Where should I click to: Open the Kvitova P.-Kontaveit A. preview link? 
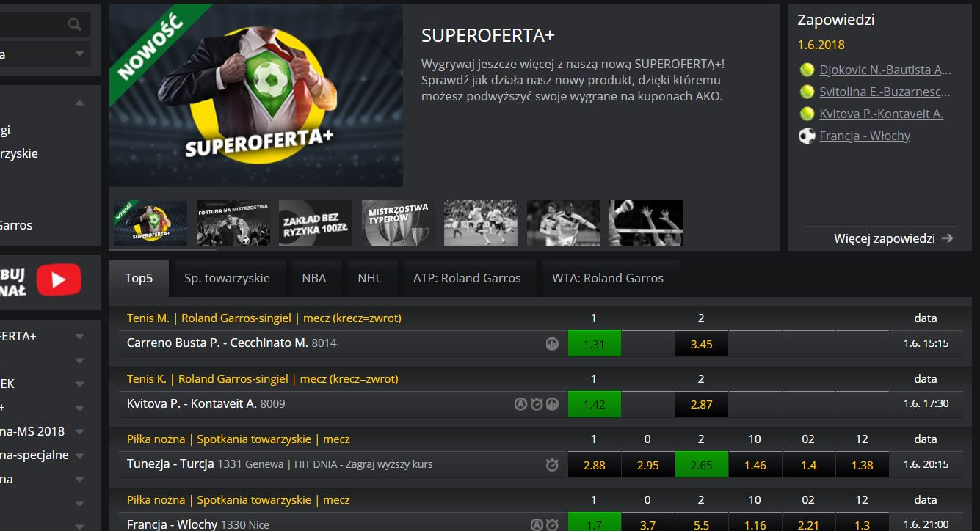point(882,114)
